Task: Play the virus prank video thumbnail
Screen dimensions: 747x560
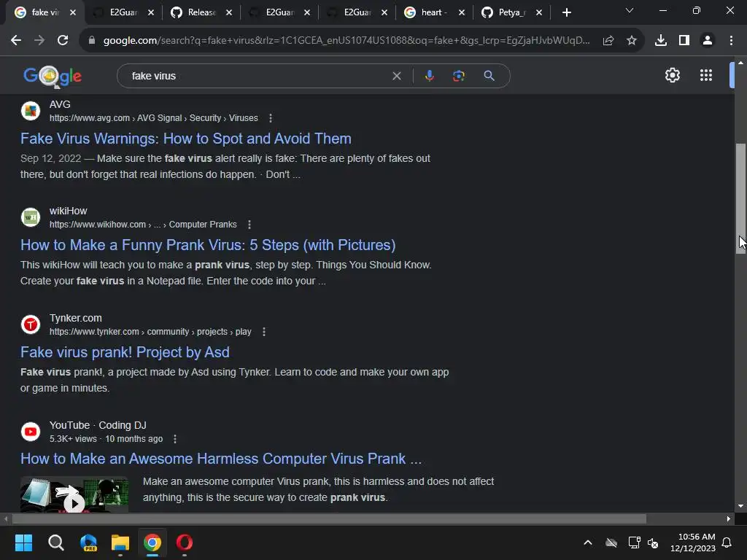Action: tap(74, 495)
